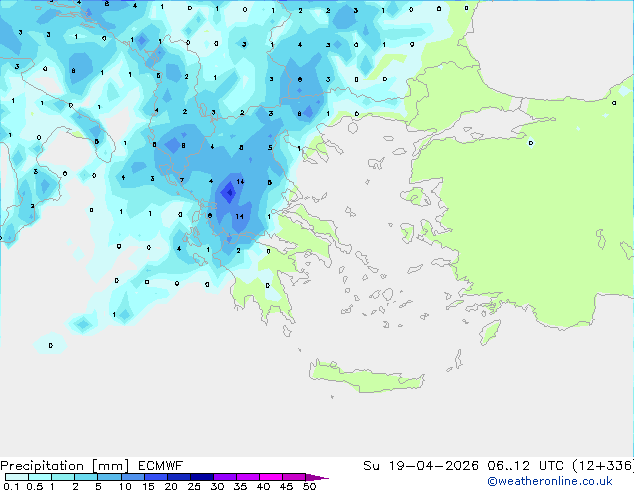Click the '25' legend scale label

pos(194,486)
